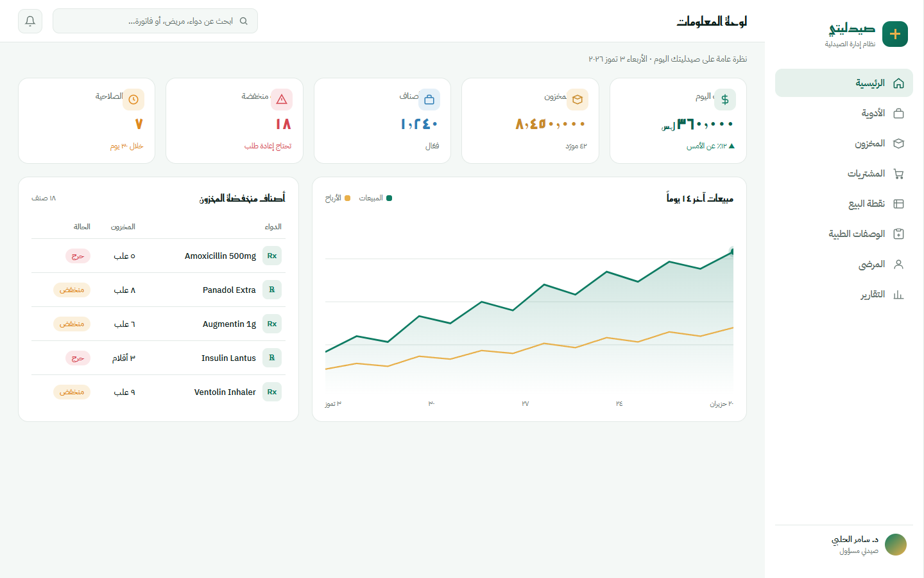
Task: Click the green plus pharmacy logo
Action: [x=895, y=34]
